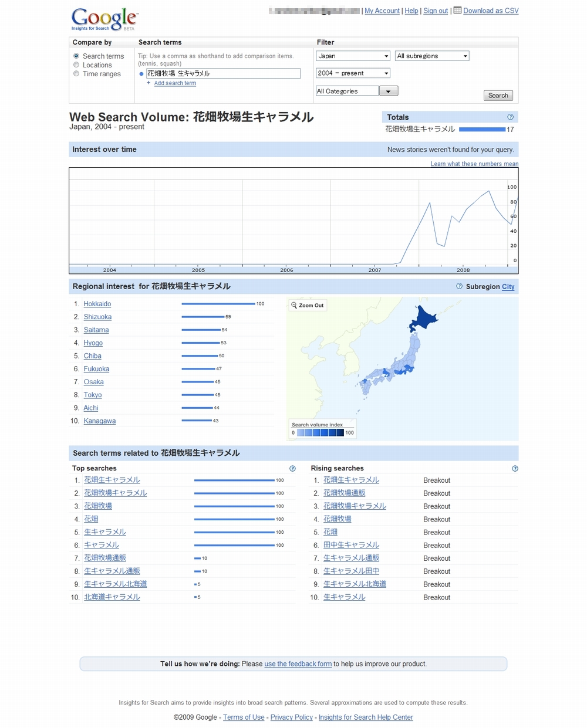Open top search 生キャラメル通販 at rank 8

pyautogui.click(x=112, y=571)
